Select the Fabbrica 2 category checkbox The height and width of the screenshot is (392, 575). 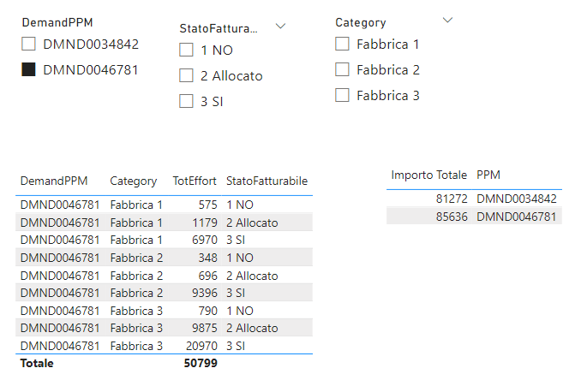pos(342,69)
